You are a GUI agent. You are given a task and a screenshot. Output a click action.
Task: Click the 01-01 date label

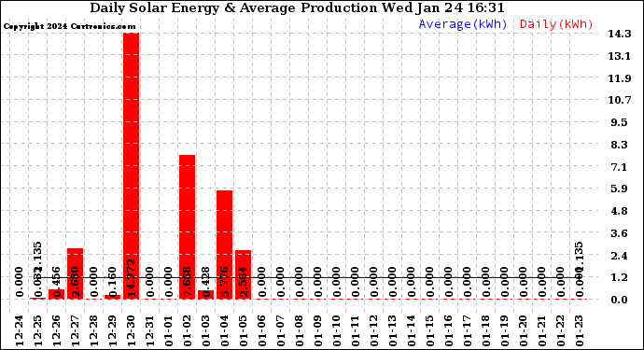click(169, 331)
